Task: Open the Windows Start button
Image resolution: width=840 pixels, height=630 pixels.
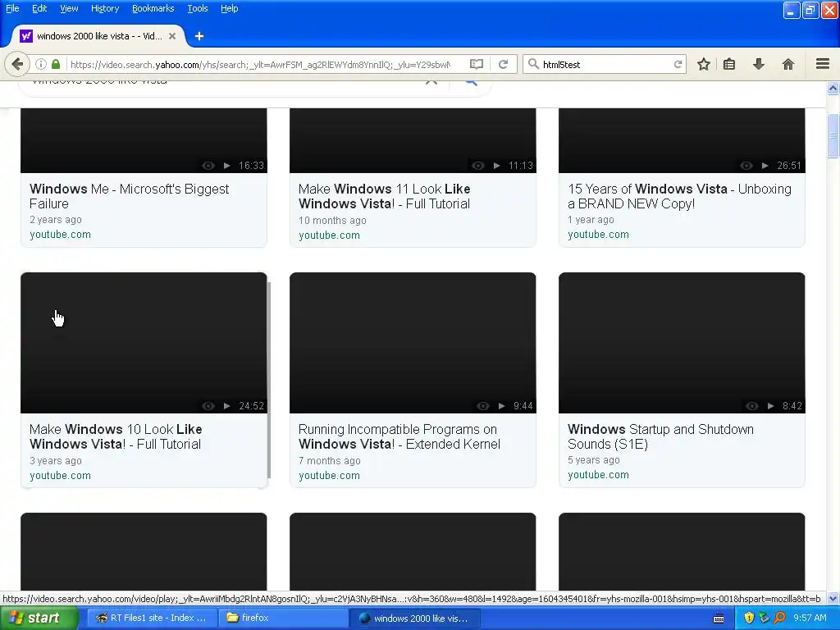Action: [x=39, y=619]
